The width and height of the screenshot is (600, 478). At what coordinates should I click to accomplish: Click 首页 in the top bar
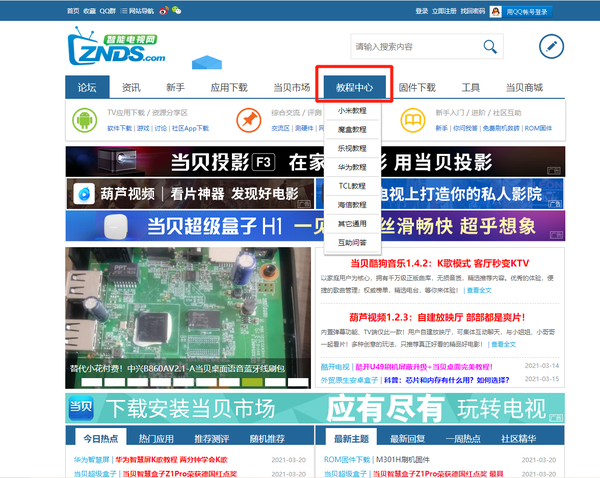73,11
